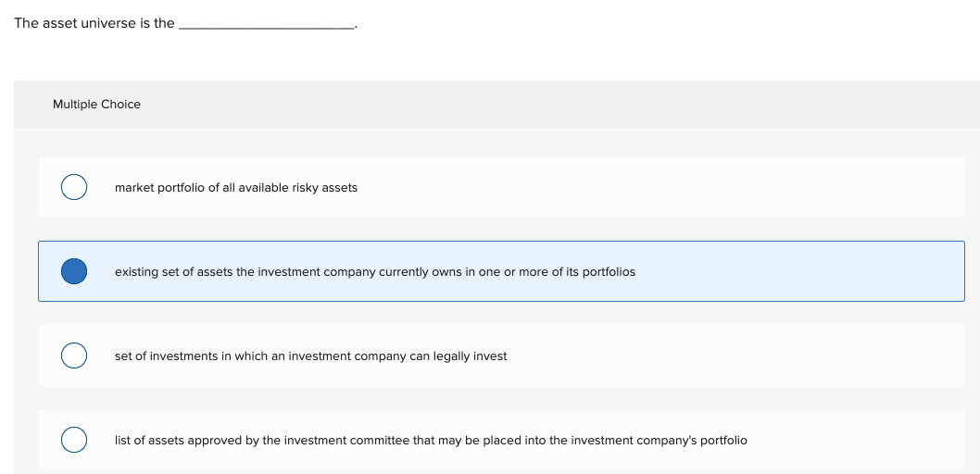Click the filled radio button for existing set of assets

(x=74, y=271)
